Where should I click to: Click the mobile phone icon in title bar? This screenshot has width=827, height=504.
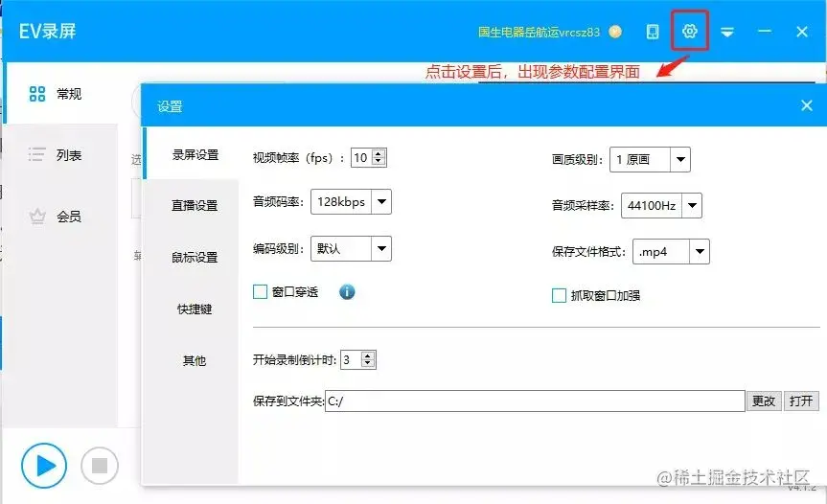(653, 32)
